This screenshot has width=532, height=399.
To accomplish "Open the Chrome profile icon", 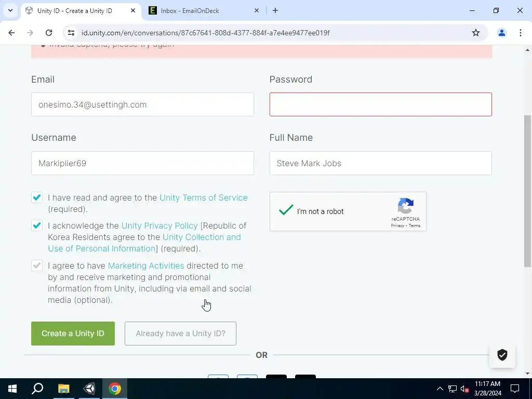I will (x=501, y=33).
